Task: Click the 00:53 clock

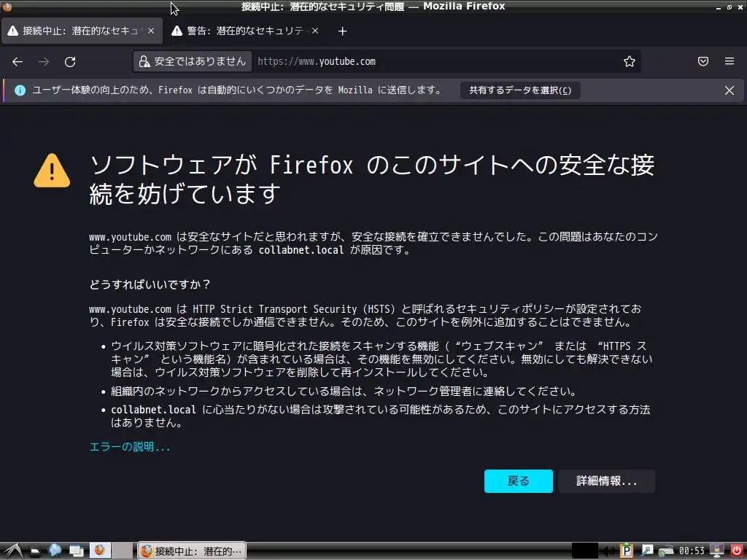Action: click(x=692, y=551)
